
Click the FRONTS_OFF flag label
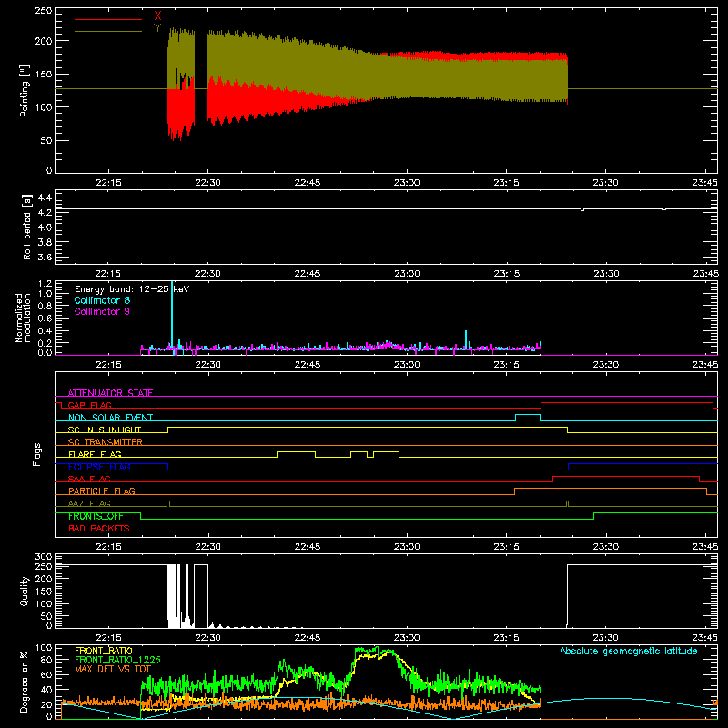coord(96,516)
